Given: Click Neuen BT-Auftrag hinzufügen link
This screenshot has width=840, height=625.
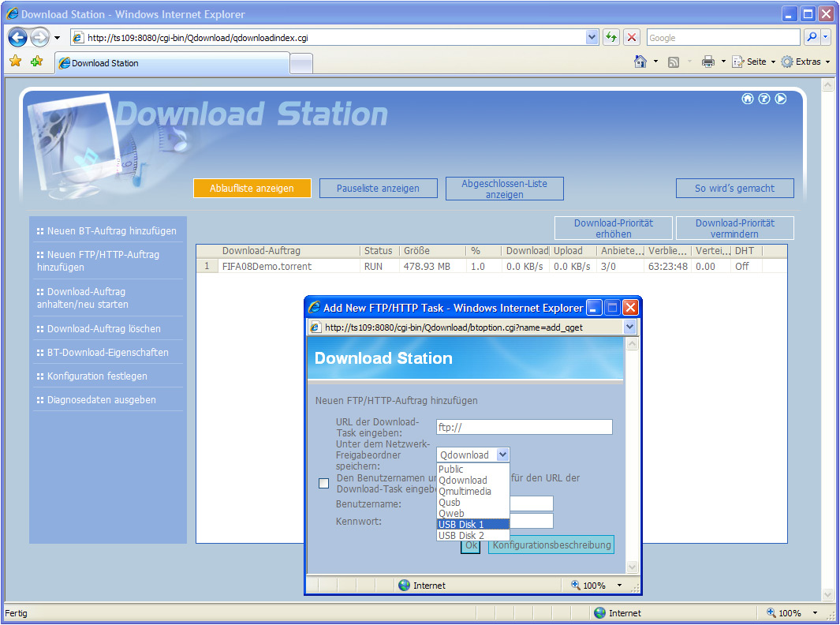Looking at the screenshot, I should (111, 231).
